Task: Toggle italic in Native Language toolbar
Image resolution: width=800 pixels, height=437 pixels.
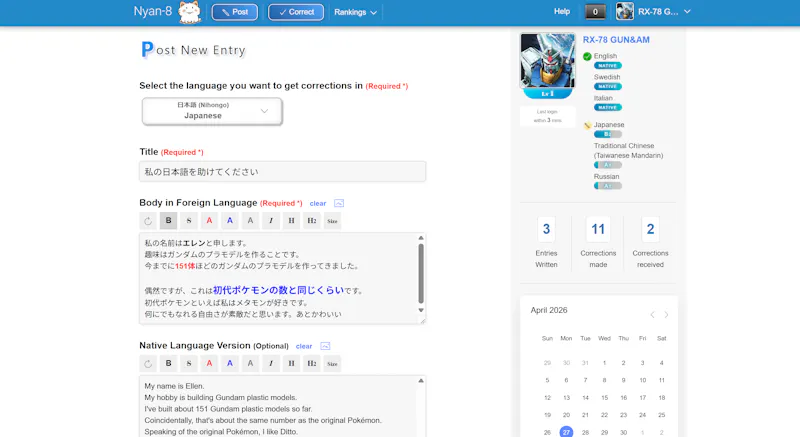Action: click(x=271, y=364)
